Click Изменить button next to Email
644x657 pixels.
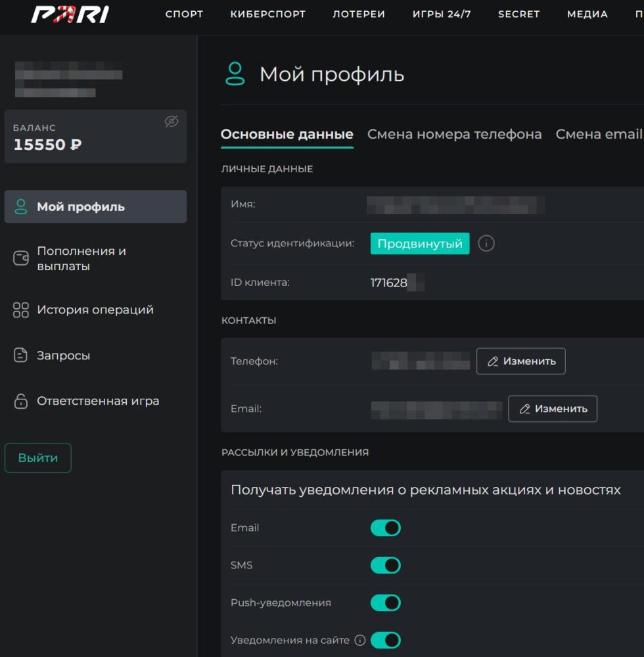[x=553, y=409]
